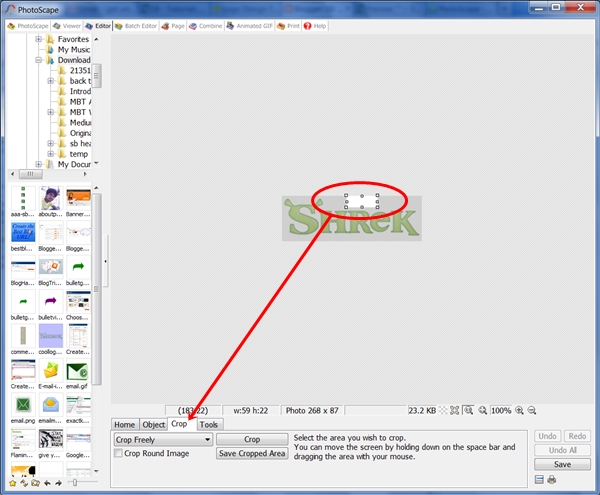Viewport: 600px width, 495px height.
Task: Click the zoom in magnifier icon
Action: 519,410
